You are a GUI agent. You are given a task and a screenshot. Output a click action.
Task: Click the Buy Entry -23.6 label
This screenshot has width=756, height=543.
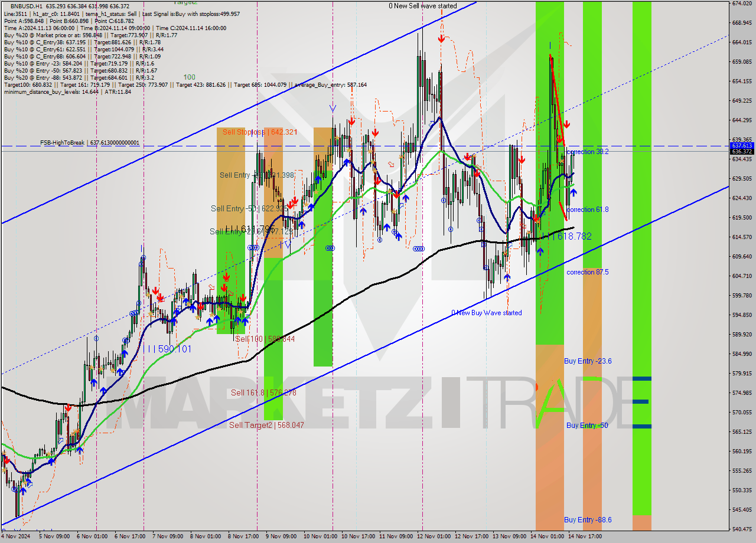[x=588, y=361]
